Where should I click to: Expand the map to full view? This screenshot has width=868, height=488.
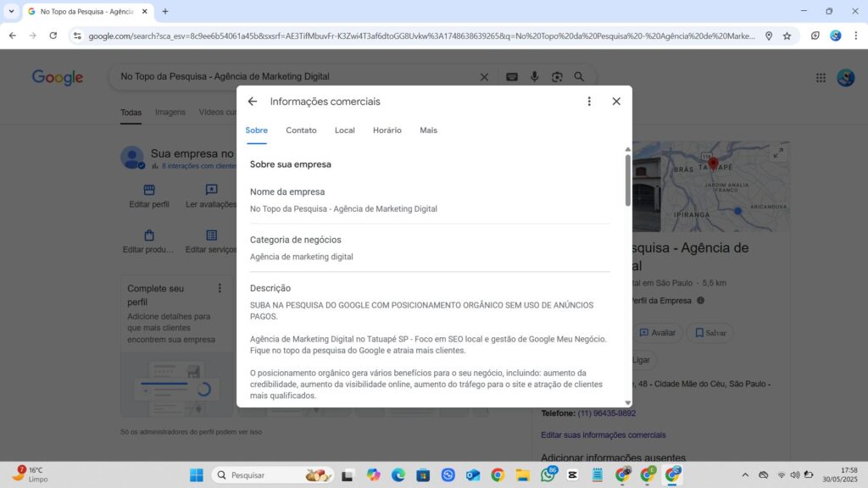tap(778, 153)
